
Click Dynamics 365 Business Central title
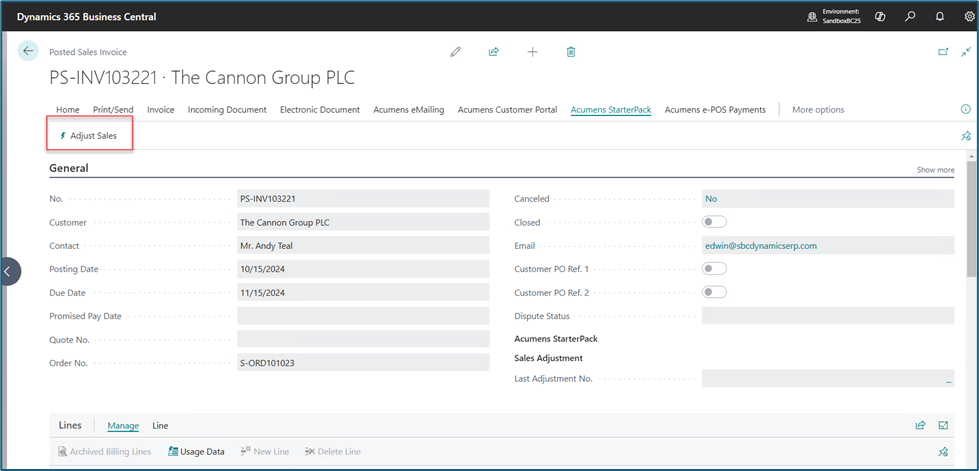point(87,17)
